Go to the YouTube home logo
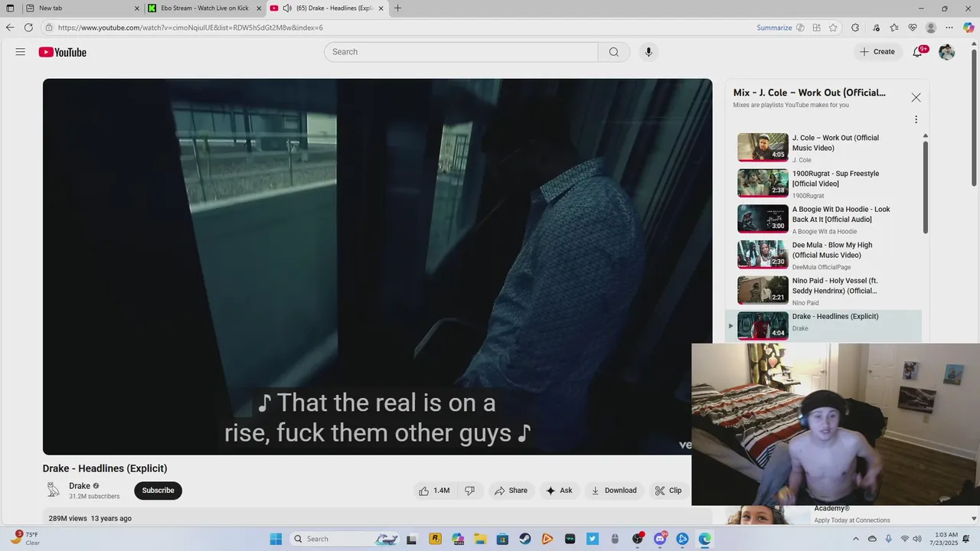Image resolution: width=980 pixels, height=551 pixels. [63, 52]
